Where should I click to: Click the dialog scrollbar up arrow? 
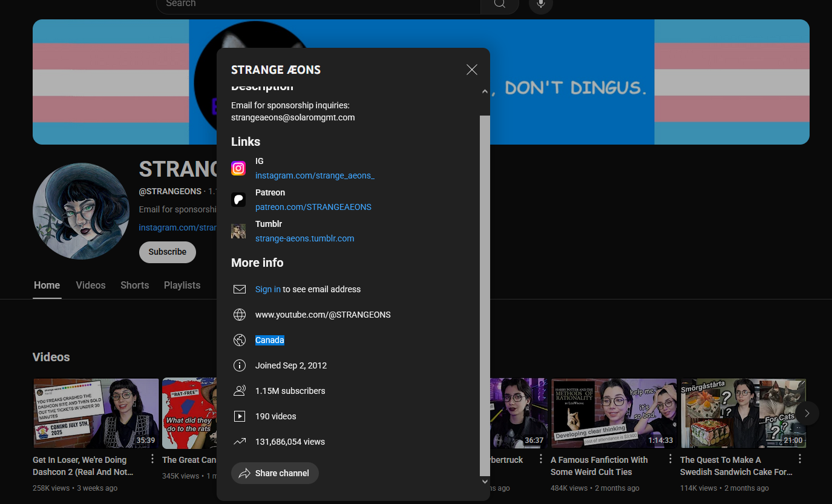pyautogui.click(x=485, y=91)
